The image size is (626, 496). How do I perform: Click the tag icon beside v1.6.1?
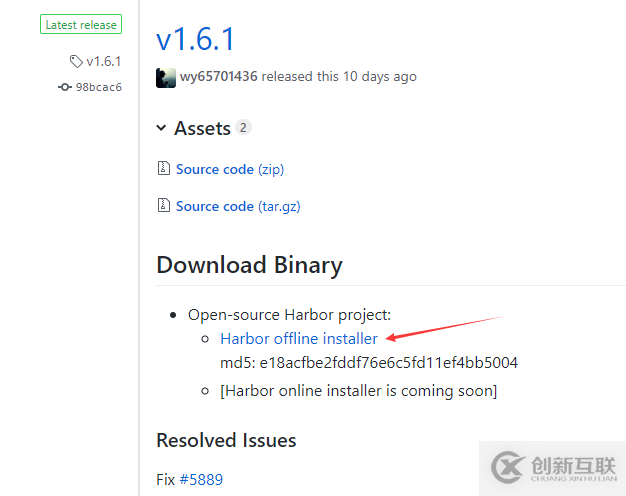(76, 62)
